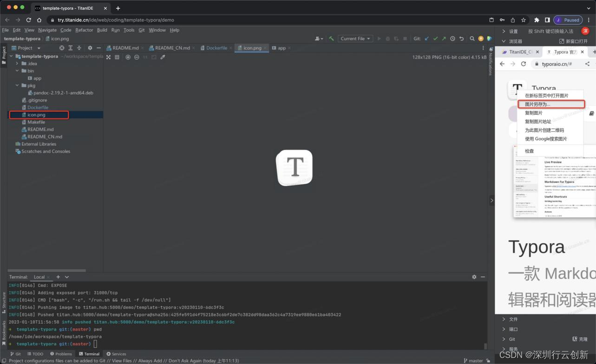Collapse the template-typora root node
The height and width of the screenshot is (364, 596).
coord(12,56)
